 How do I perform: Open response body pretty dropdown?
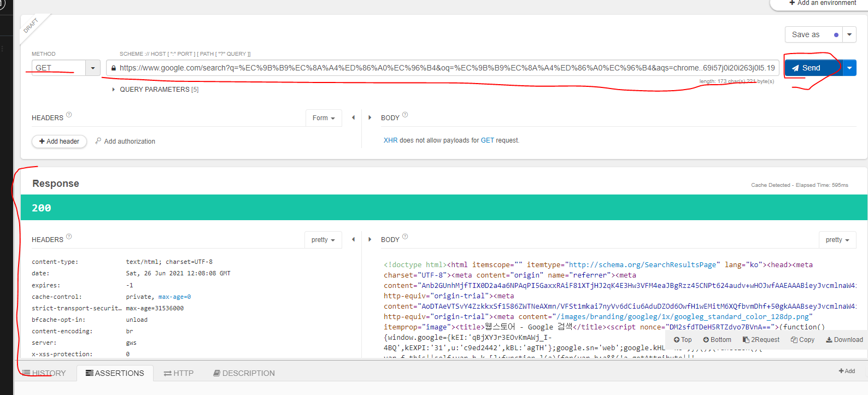[x=837, y=240]
